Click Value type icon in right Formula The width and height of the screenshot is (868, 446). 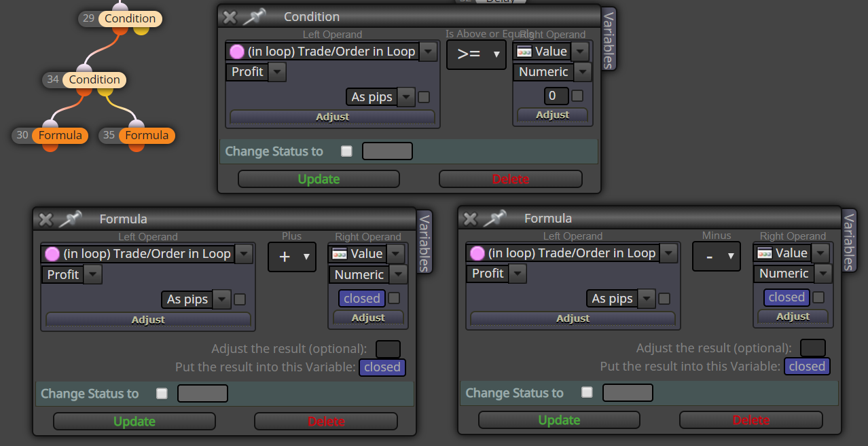[x=765, y=253]
